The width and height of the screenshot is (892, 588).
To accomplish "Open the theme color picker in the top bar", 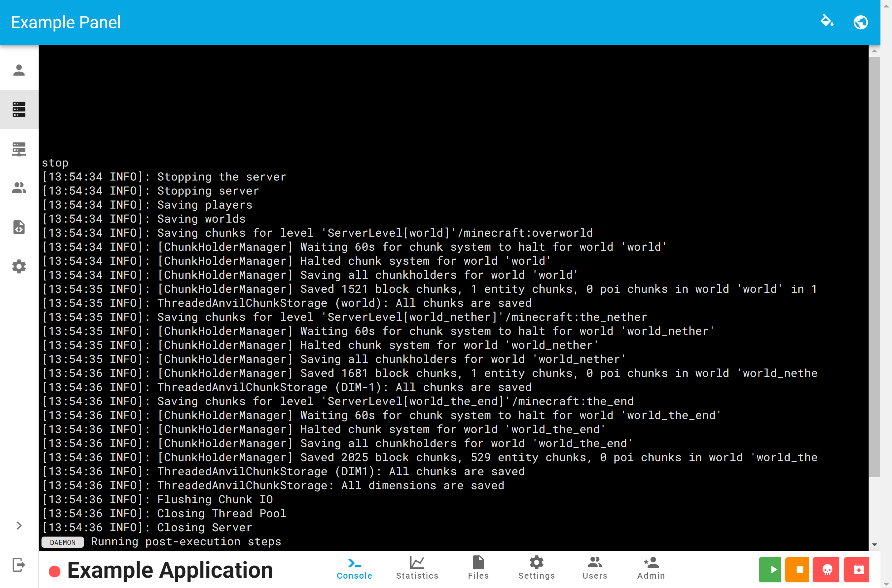I will click(x=828, y=22).
